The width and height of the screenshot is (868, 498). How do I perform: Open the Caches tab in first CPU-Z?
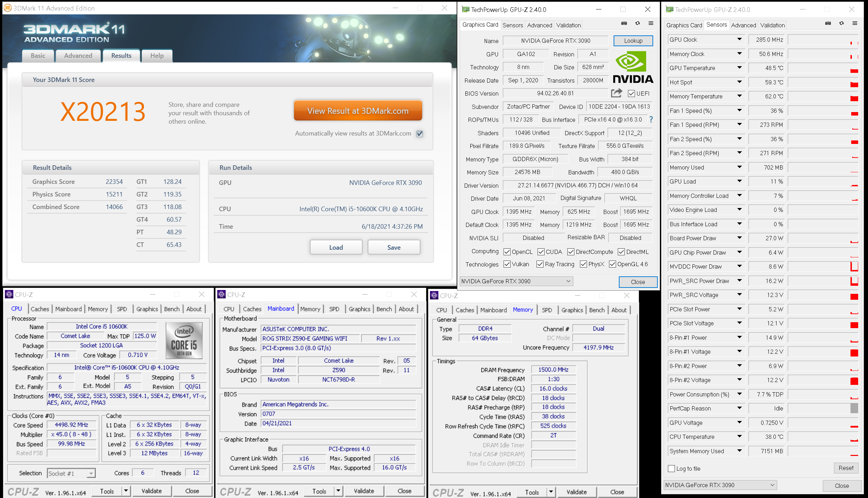click(40, 309)
